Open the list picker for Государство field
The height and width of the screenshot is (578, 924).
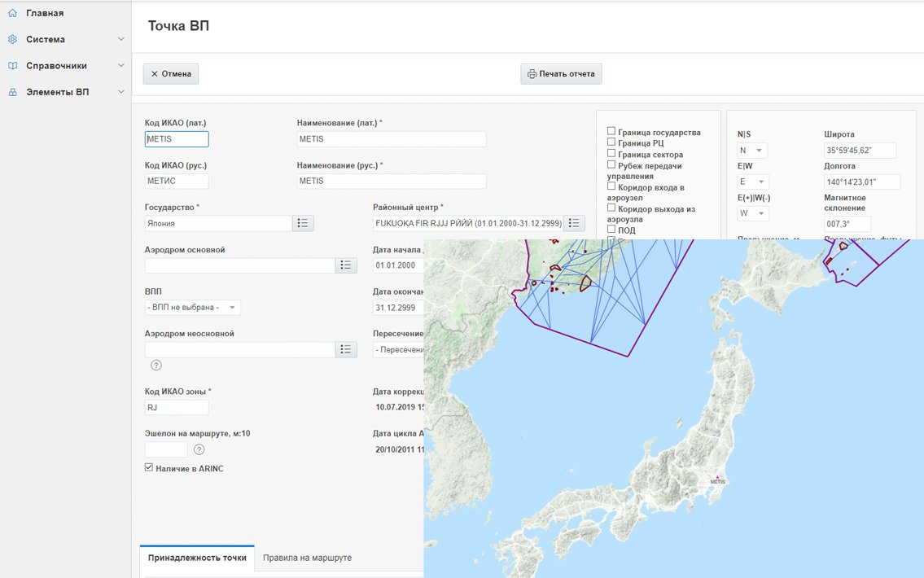[303, 223]
